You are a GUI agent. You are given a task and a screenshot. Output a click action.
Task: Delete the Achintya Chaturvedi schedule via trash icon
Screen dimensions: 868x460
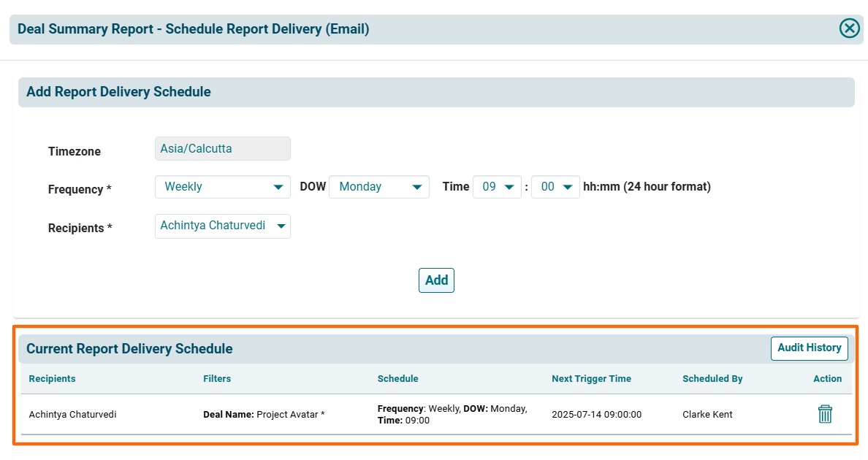[x=825, y=414]
